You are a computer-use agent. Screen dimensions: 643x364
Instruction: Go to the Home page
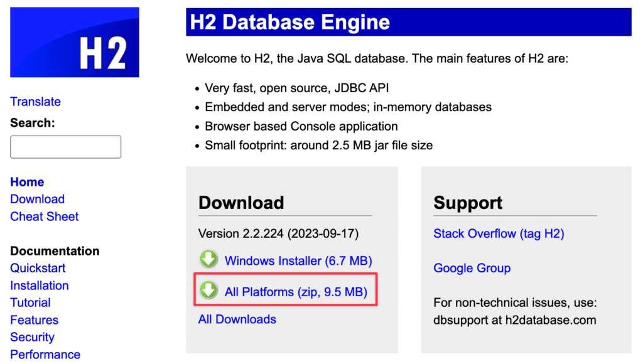26,182
